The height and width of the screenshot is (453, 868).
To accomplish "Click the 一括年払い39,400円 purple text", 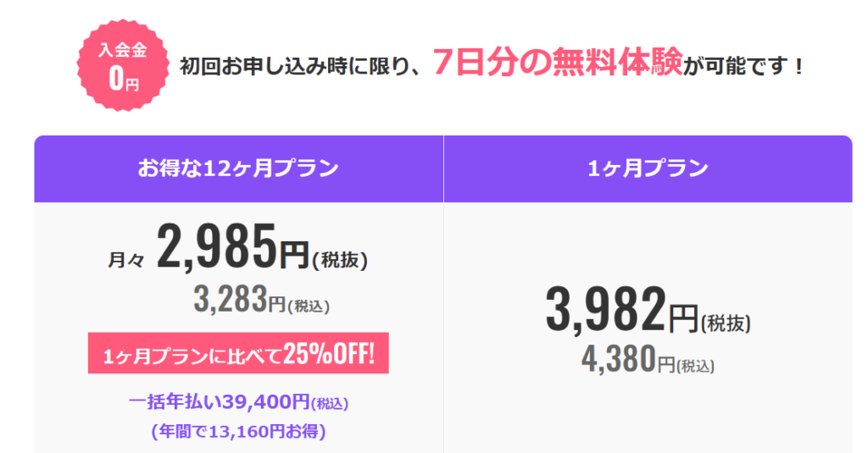I will coord(220,404).
